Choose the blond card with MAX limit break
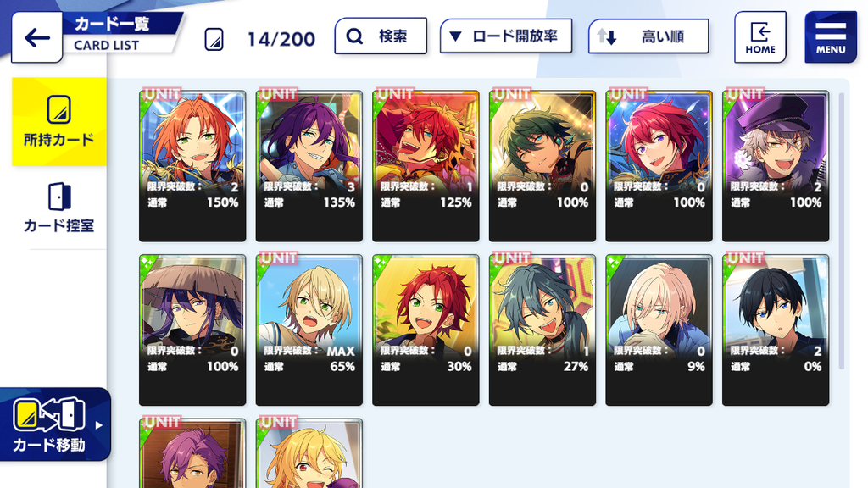 (309, 330)
